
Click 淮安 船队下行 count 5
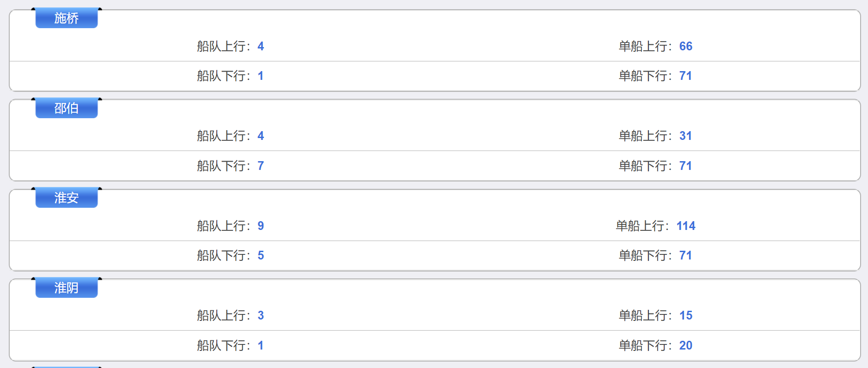tap(261, 255)
